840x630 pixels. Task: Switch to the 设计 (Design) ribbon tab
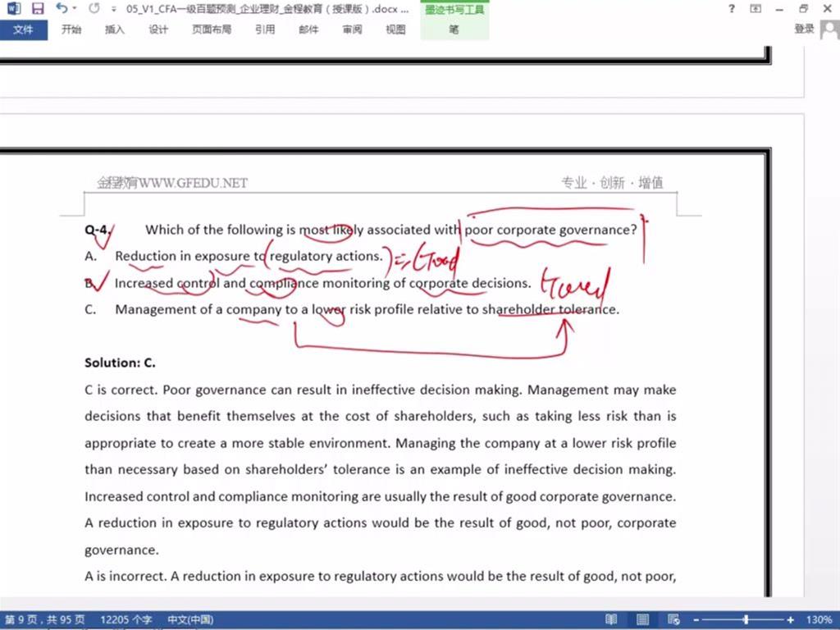coord(158,30)
